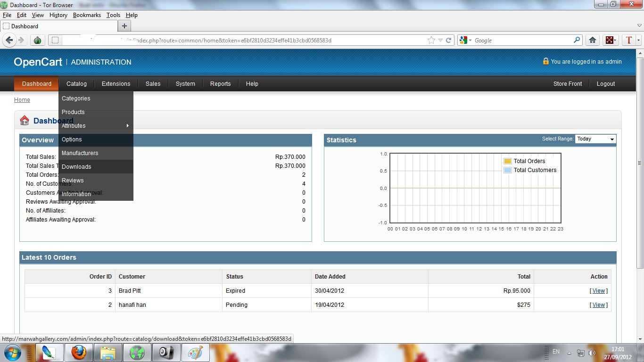
Task: Open the browser Help menu
Action: pyautogui.click(x=132, y=15)
